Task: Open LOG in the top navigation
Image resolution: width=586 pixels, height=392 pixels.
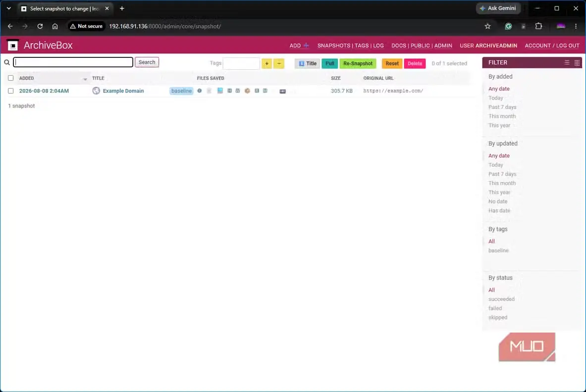Action: [378, 46]
